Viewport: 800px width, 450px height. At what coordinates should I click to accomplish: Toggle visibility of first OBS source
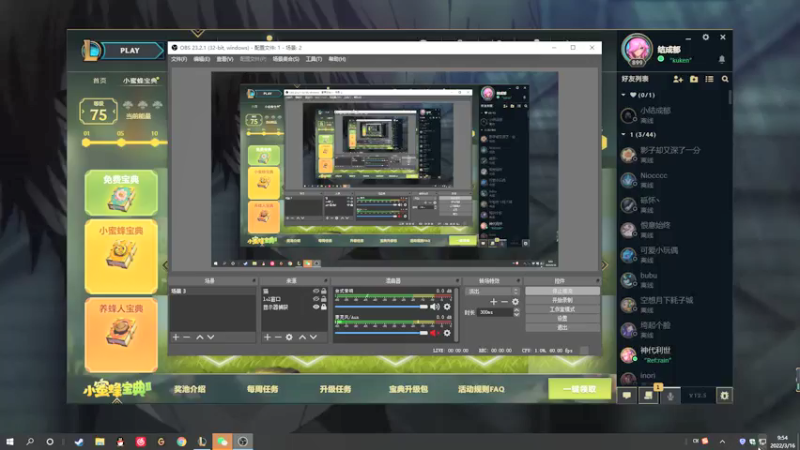pos(316,291)
